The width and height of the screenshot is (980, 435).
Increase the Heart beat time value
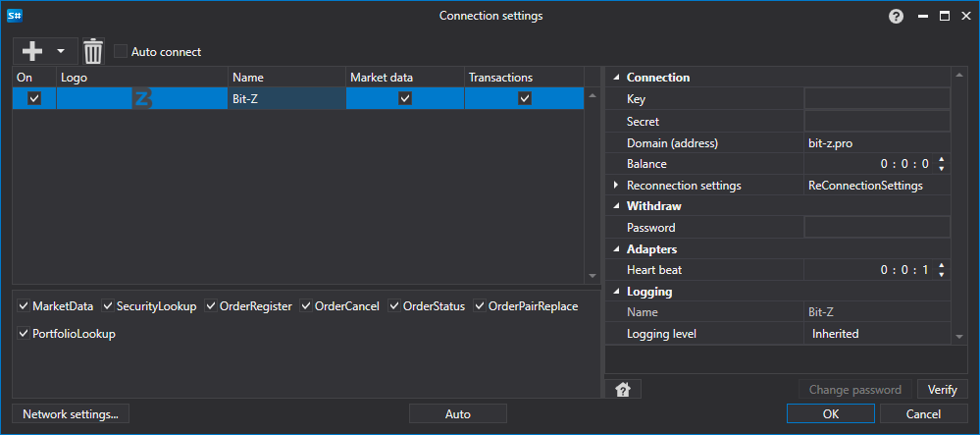tap(941, 267)
